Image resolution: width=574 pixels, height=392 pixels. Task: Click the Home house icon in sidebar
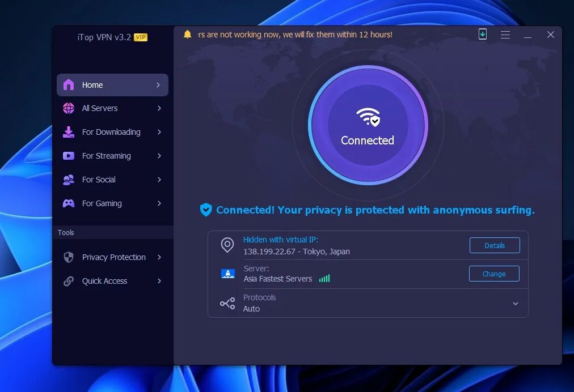coord(69,85)
